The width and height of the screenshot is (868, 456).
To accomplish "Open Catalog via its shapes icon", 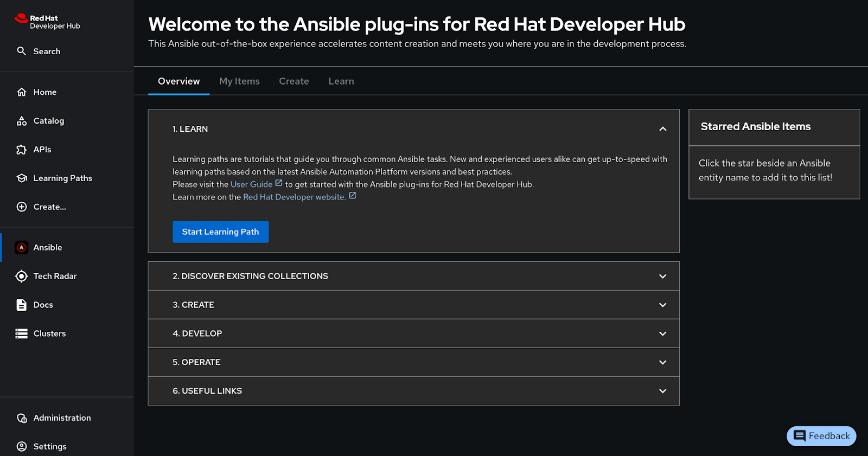I will tap(22, 121).
